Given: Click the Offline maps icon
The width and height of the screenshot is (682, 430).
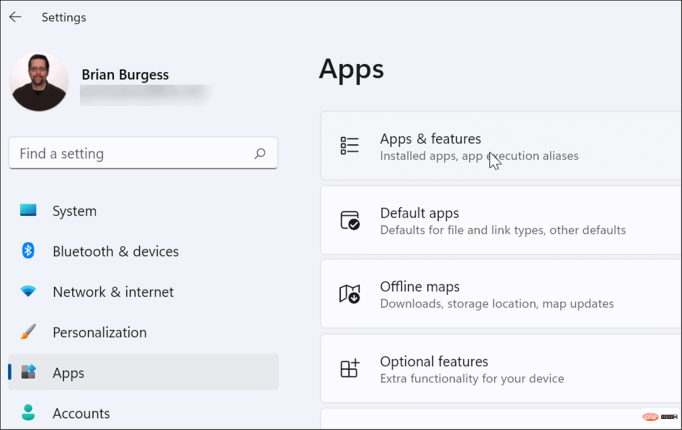Looking at the screenshot, I should point(350,294).
